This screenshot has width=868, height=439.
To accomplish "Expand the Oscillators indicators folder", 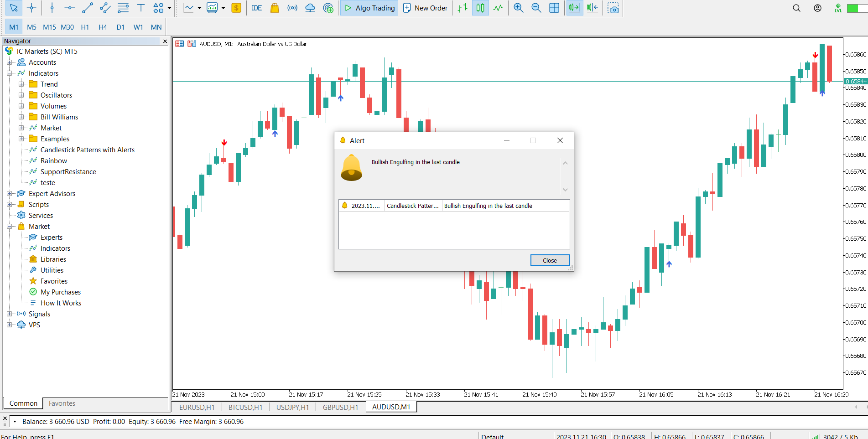I will pyautogui.click(x=21, y=95).
